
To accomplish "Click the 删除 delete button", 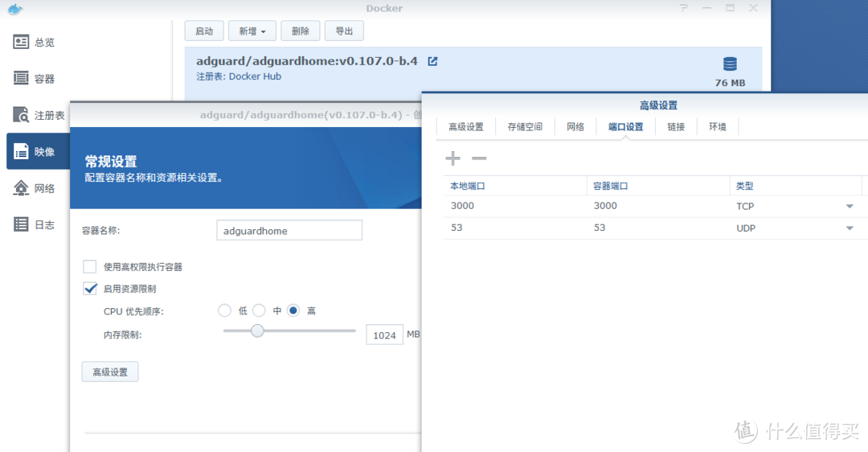I will [300, 31].
